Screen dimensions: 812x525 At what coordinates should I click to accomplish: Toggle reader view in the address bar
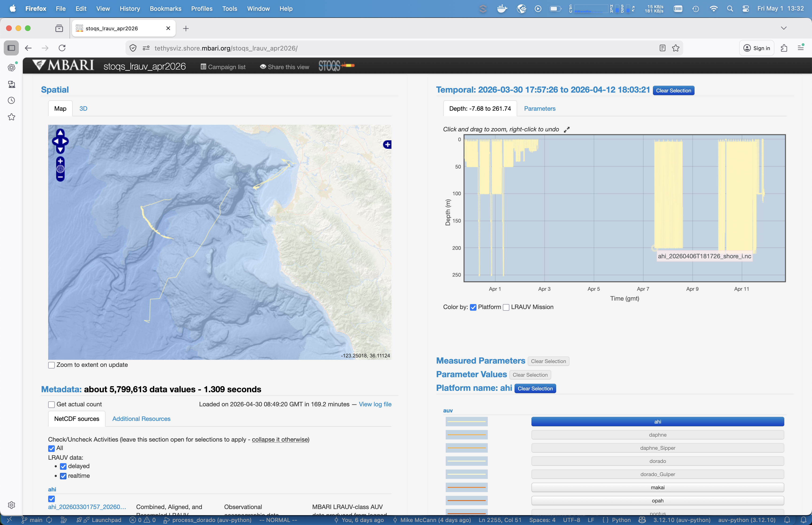coord(662,48)
